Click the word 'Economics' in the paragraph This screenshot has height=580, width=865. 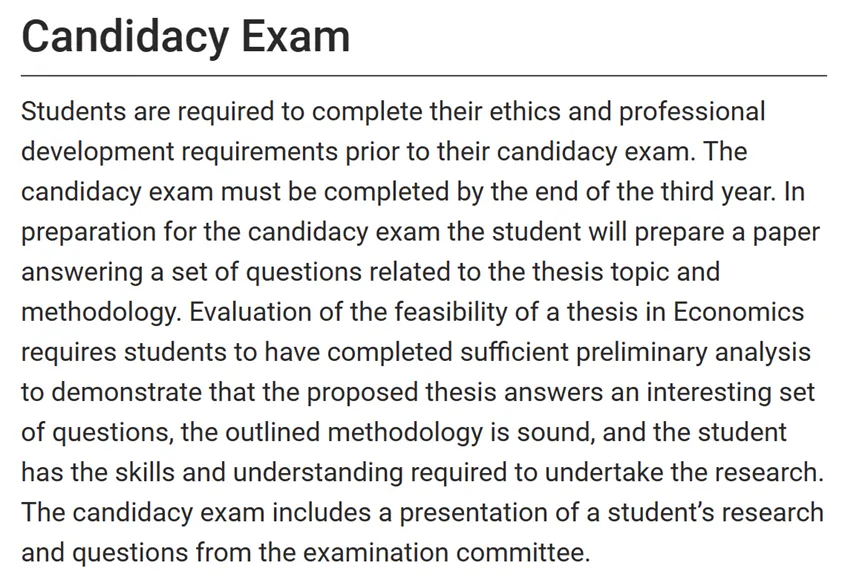(x=738, y=312)
